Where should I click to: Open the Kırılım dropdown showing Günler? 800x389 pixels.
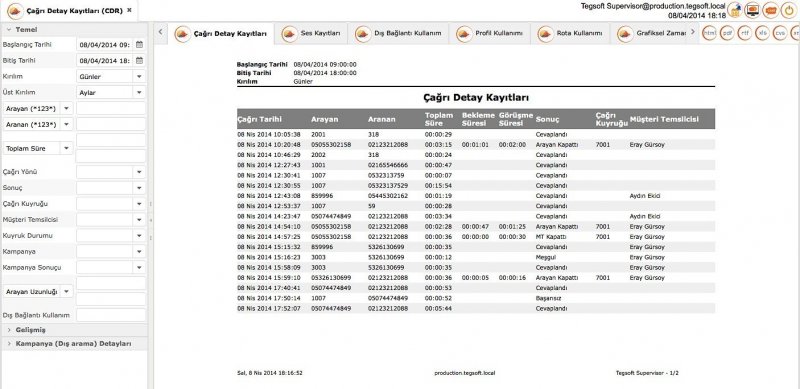tap(111, 77)
